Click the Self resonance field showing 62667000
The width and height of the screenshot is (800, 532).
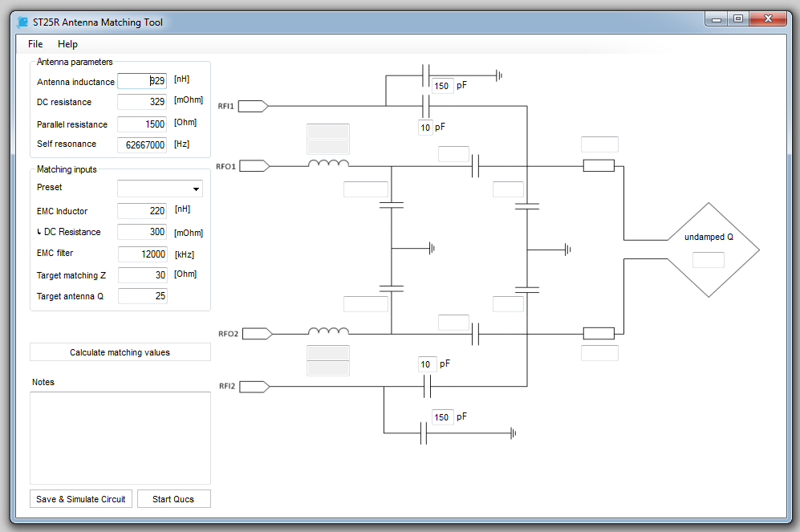(x=142, y=145)
